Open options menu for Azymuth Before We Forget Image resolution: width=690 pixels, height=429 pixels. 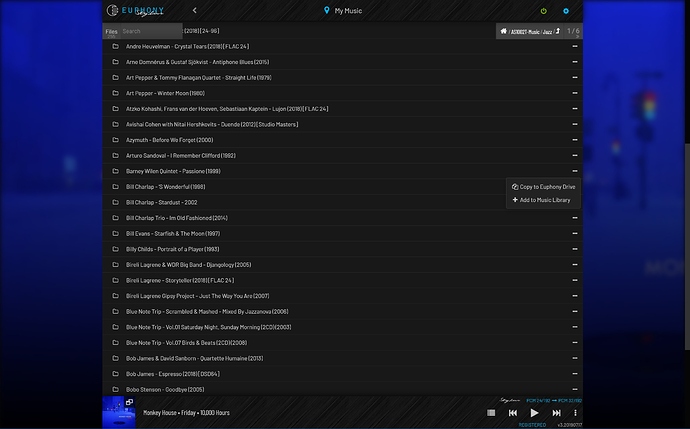[x=575, y=140]
